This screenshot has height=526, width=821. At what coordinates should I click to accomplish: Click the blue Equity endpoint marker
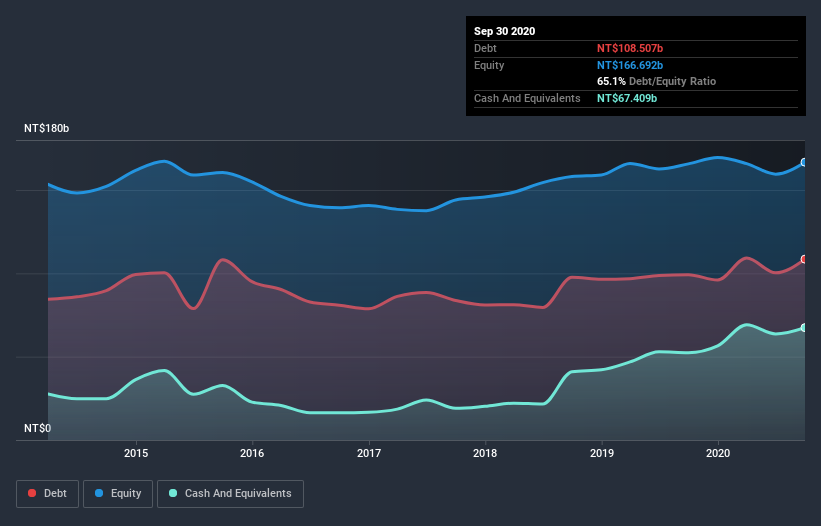point(804,163)
